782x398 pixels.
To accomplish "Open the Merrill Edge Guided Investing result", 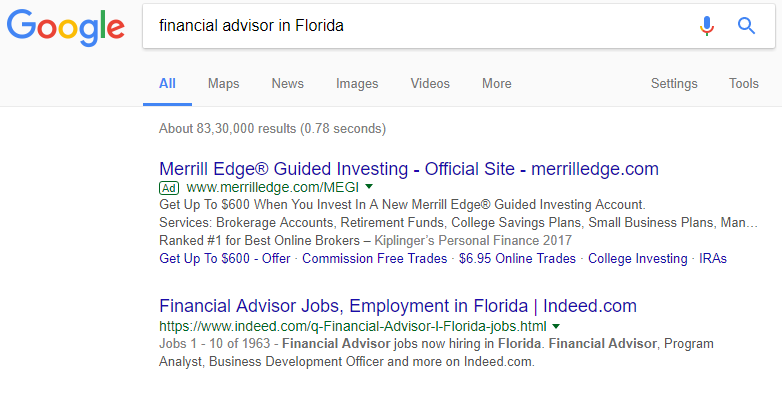I will 408,169.
